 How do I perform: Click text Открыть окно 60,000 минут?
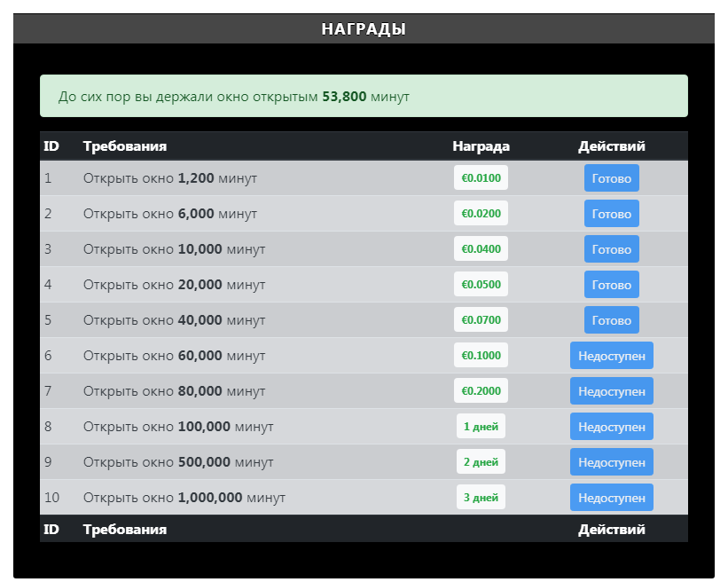(x=174, y=356)
